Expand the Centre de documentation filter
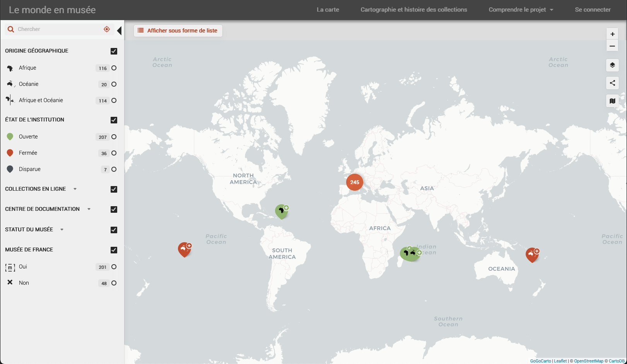This screenshot has height=364, width=627. click(x=89, y=209)
